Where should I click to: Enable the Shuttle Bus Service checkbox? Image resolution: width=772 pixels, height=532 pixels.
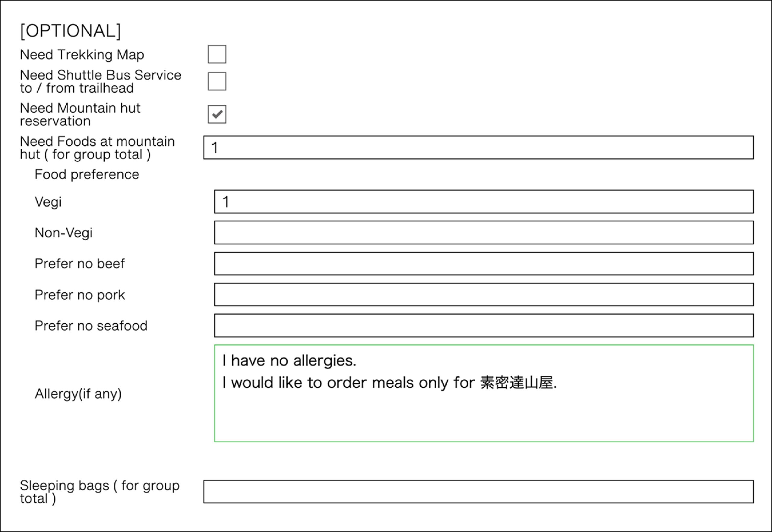pos(217,81)
